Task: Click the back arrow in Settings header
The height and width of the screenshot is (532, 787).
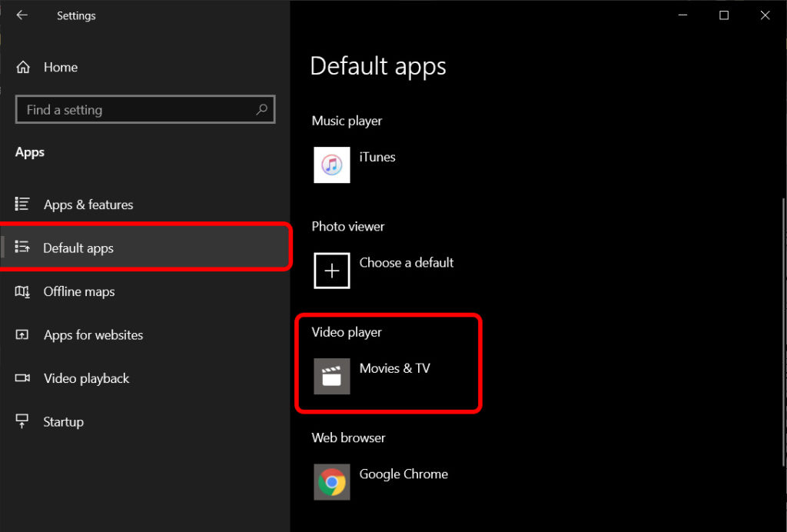Action: click(x=22, y=15)
